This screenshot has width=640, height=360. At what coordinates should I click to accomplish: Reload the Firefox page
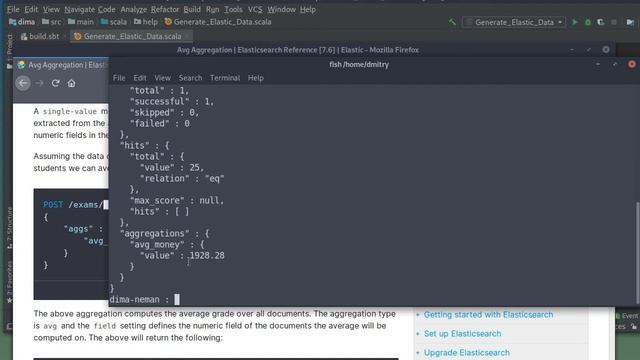(x=56, y=83)
